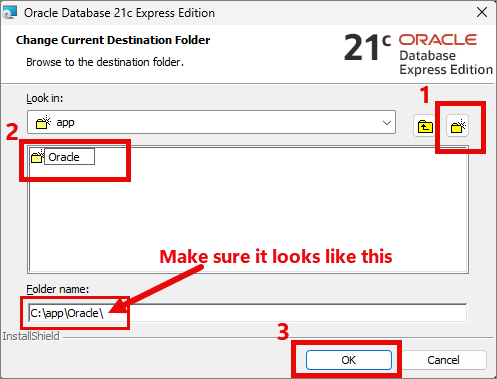497x379 pixels.
Task: Close the Oracle Database installer dialog
Action: pyautogui.click(x=482, y=13)
